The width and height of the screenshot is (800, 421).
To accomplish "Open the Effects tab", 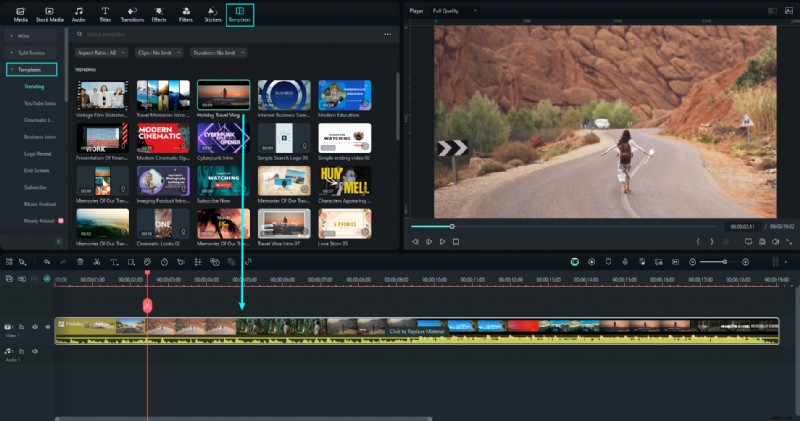I will click(x=159, y=15).
